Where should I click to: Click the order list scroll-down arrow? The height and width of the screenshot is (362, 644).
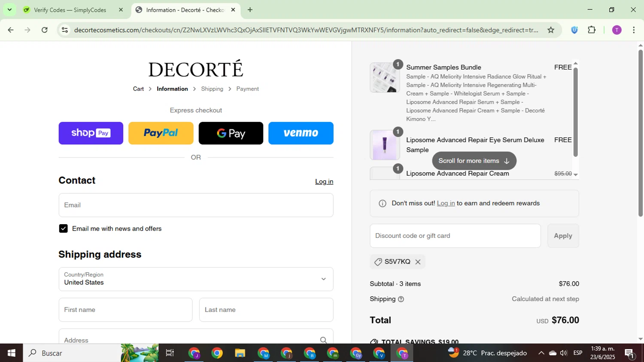(576, 175)
